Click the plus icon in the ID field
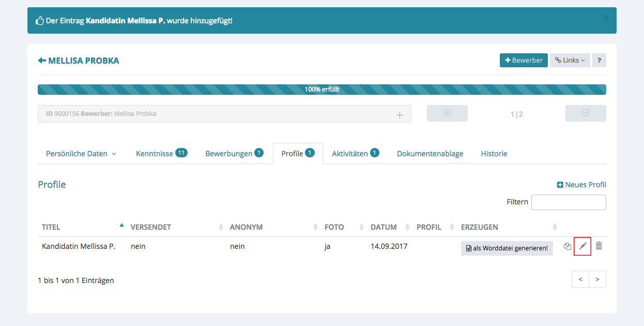The image size is (644, 326). (x=399, y=115)
